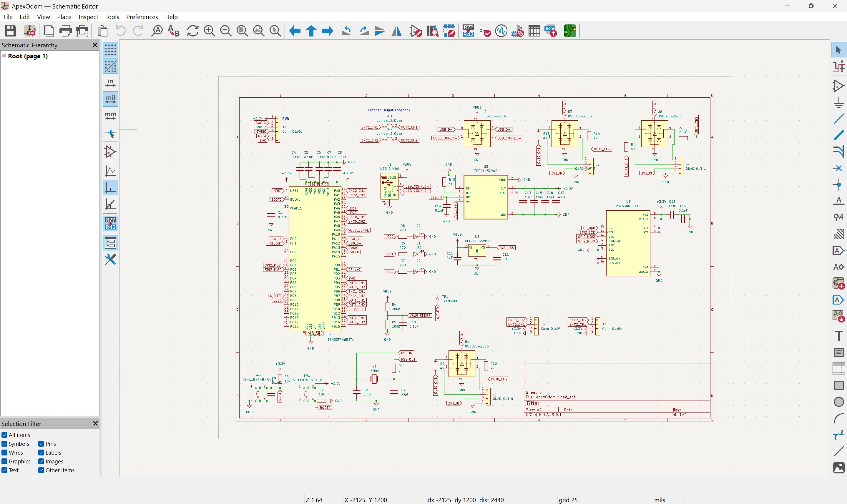Uncheck the Symbols selection filter
847x504 pixels.
(x=16, y=444)
